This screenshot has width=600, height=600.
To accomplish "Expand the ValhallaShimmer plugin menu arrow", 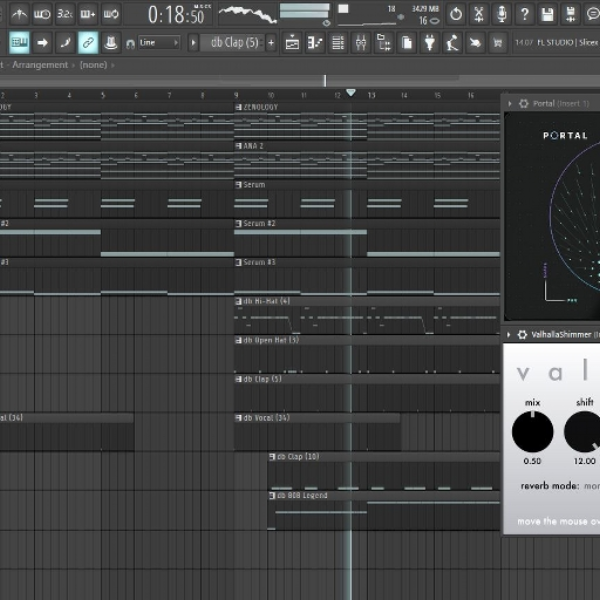I will [x=509, y=335].
